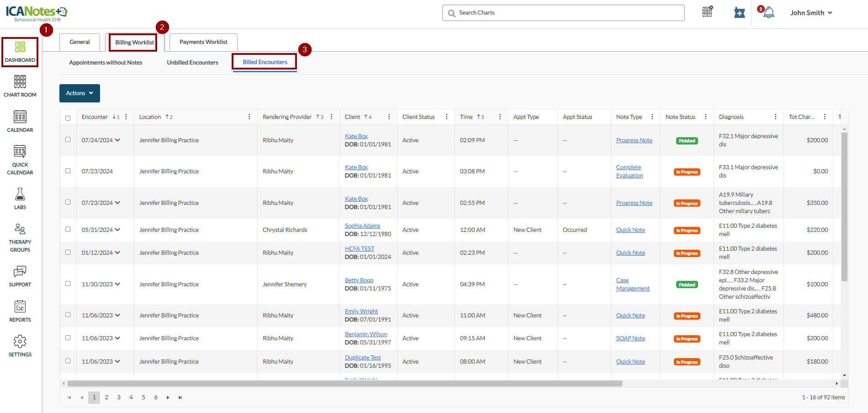Toggle the select-all header checkbox
This screenshot has height=413, width=868.
68,118
